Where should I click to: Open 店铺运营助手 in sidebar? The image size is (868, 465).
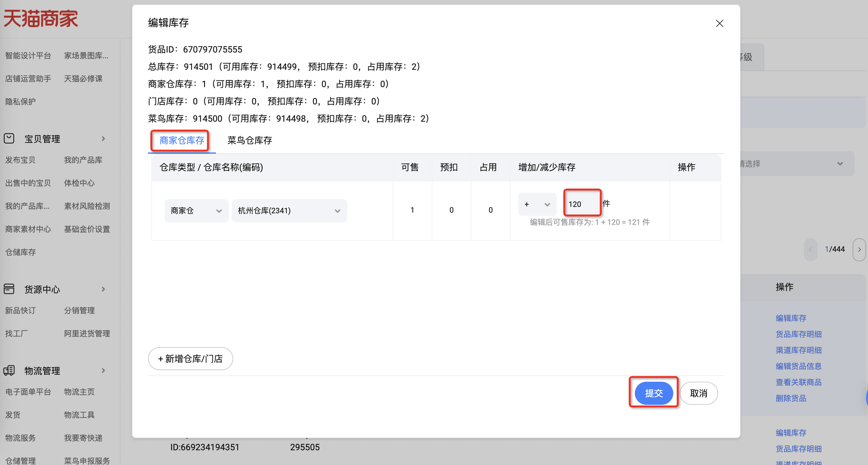pos(28,78)
